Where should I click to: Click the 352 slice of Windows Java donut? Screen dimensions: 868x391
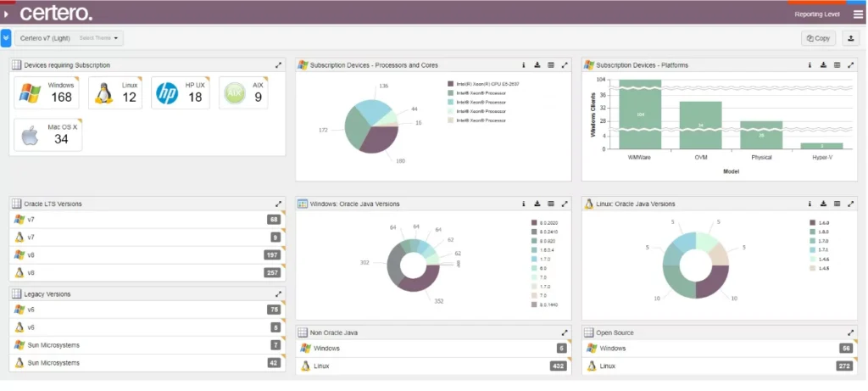point(420,282)
